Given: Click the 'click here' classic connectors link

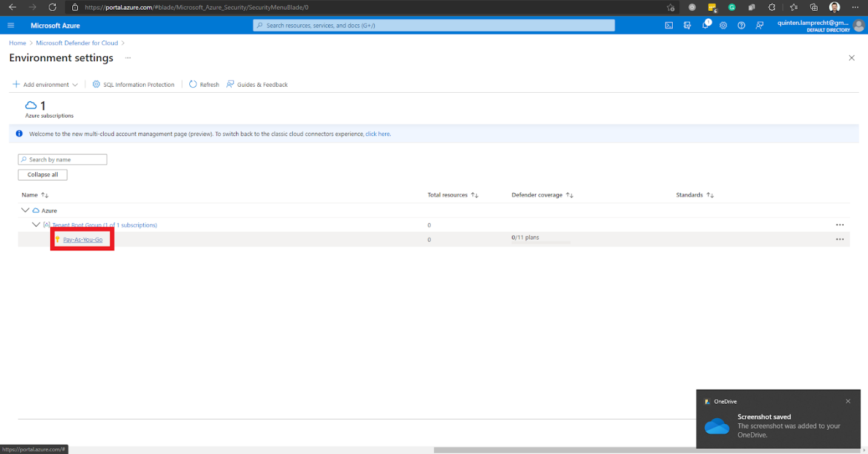Looking at the screenshot, I should click(377, 134).
